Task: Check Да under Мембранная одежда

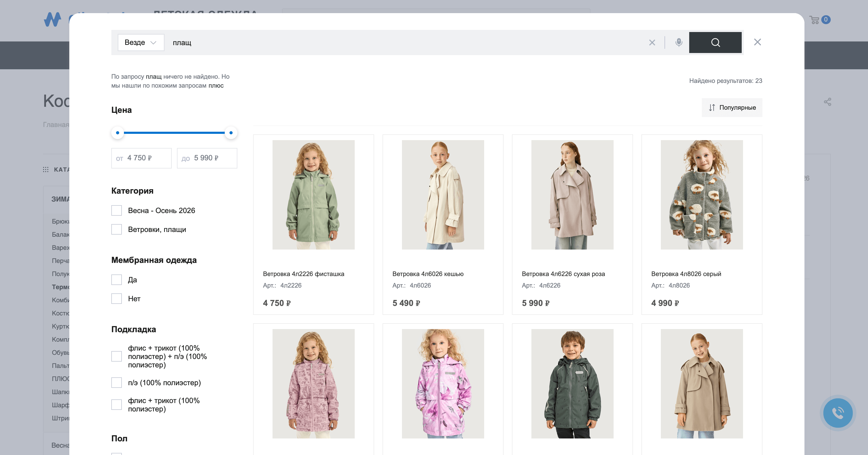Action: [117, 280]
